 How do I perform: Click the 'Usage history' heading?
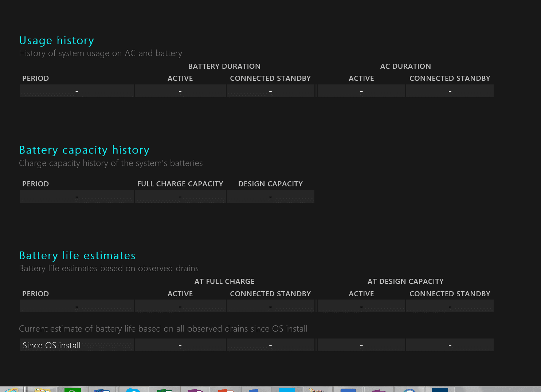coord(56,40)
